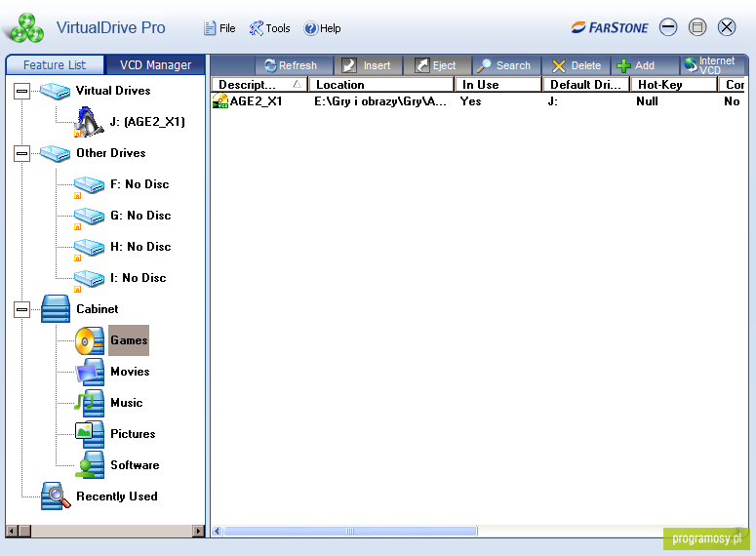Click the Virtual Drives tree label
The height and width of the screenshot is (556, 756).
(x=113, y=91)
